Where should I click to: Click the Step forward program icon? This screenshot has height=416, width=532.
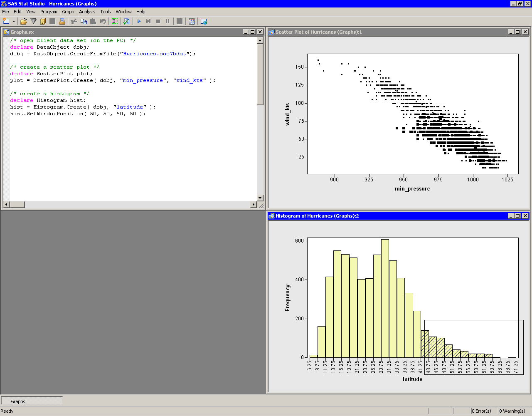click(148, 21)
